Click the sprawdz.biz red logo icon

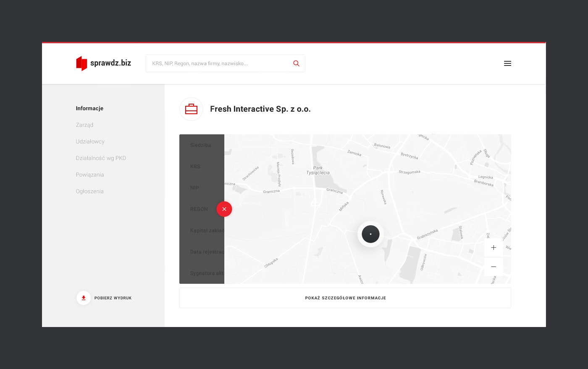tap(81, 63)
